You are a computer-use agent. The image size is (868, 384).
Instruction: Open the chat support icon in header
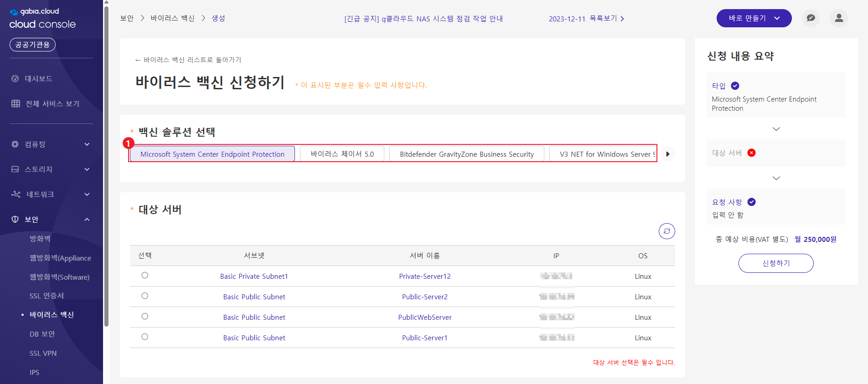tap(811, 18)
